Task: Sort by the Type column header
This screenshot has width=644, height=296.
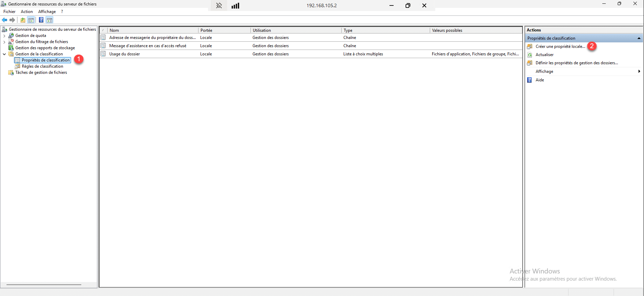Action: pyautogui.click(x=386, y=30)
